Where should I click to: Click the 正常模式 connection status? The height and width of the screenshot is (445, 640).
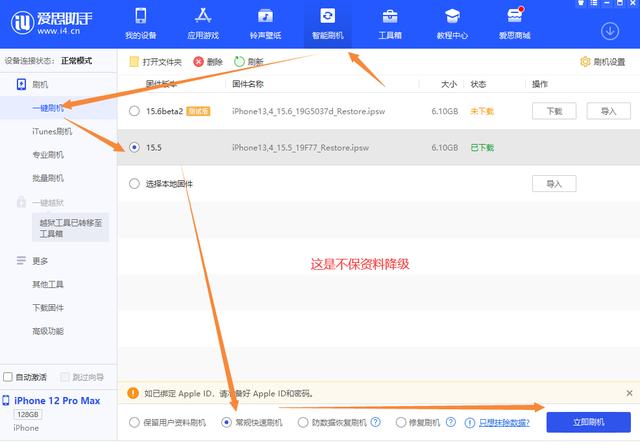[77, 61]
